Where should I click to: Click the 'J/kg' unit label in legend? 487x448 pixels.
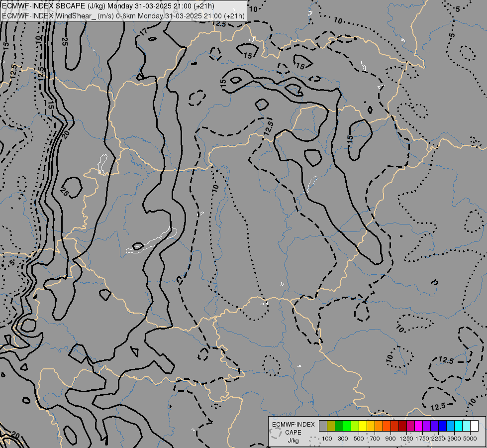tap(293, 441)
